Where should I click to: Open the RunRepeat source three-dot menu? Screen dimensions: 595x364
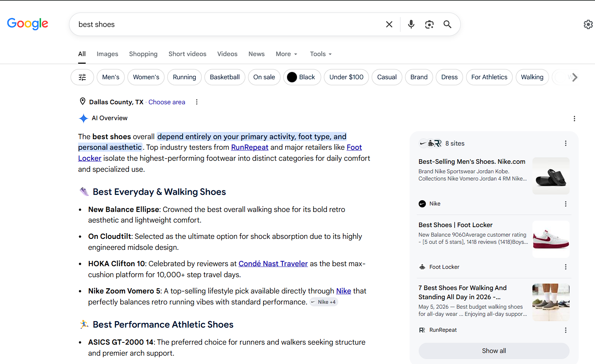pos(566,330)
